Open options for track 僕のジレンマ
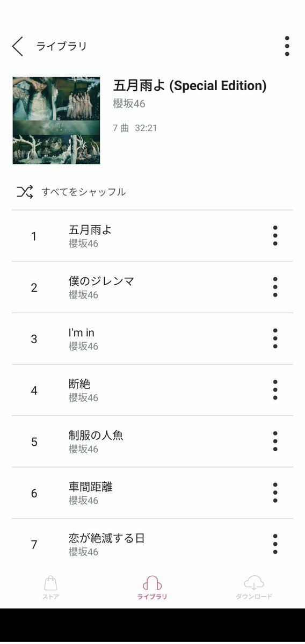Image resolution: width=305 pixels, height=644 pixels. coord(275,287)
